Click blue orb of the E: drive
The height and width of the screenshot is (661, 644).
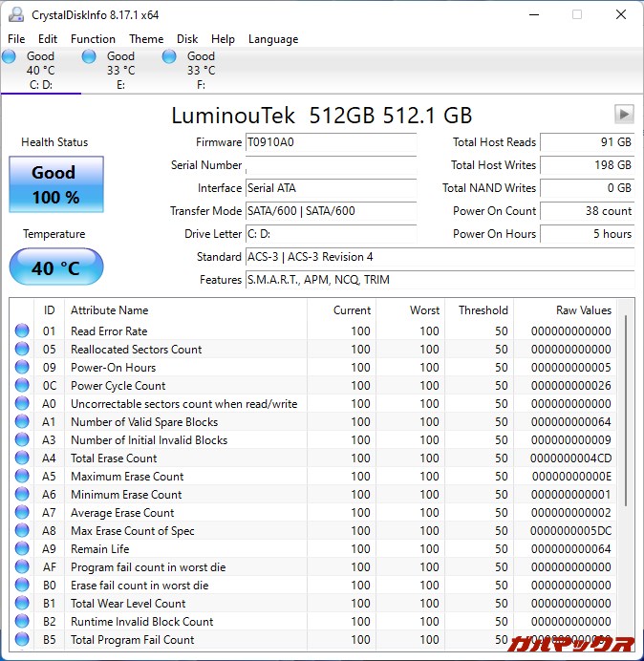click(90, 57)
